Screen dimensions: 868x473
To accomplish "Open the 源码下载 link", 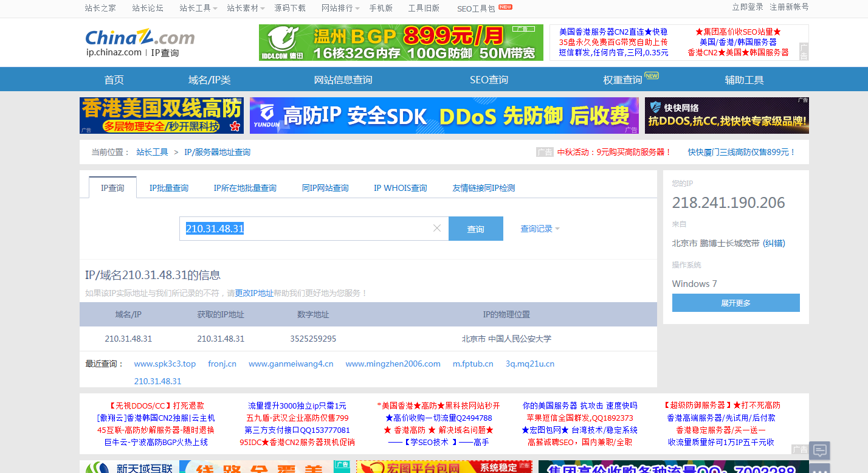I will coord(290,8).
